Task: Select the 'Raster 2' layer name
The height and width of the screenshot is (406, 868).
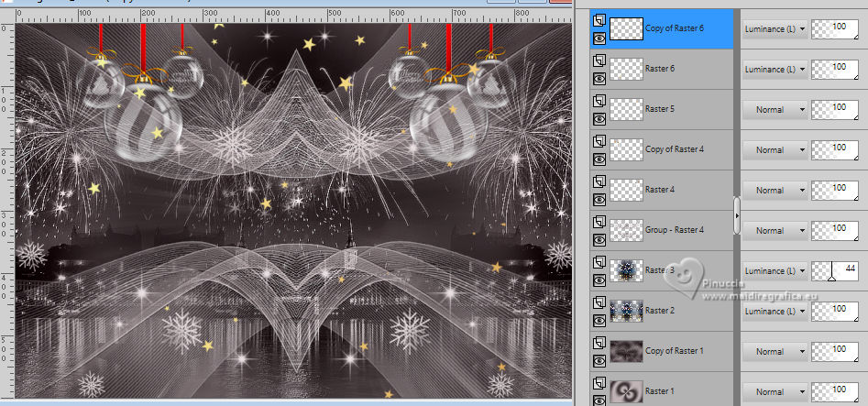Action: [660, 311]
